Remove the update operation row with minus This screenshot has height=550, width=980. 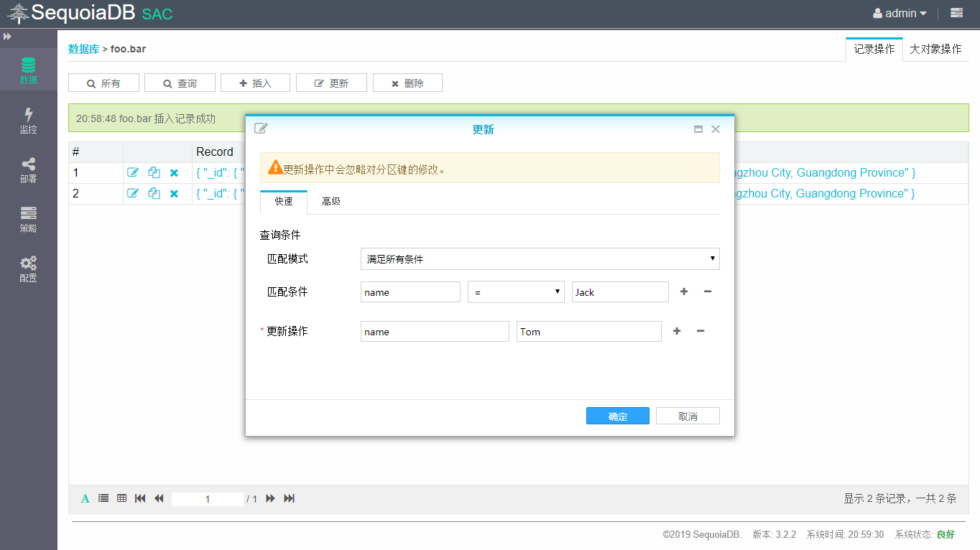tap(701, 331)
